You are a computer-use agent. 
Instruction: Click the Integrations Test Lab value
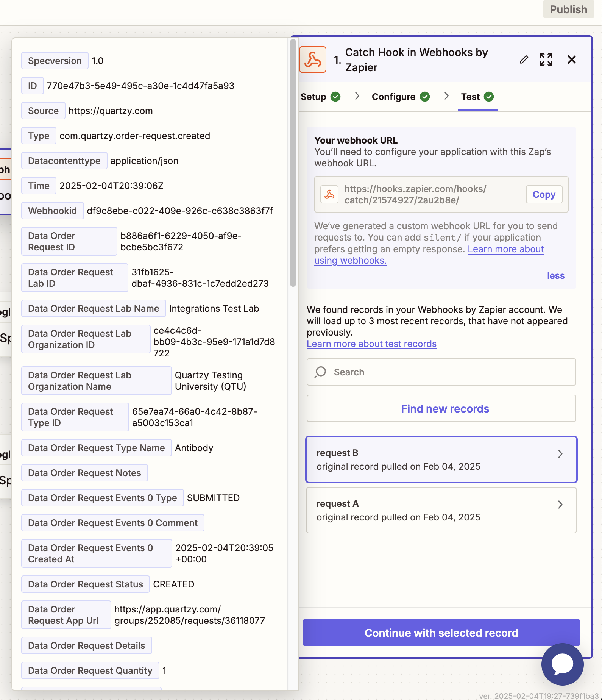tap(214, 308)
